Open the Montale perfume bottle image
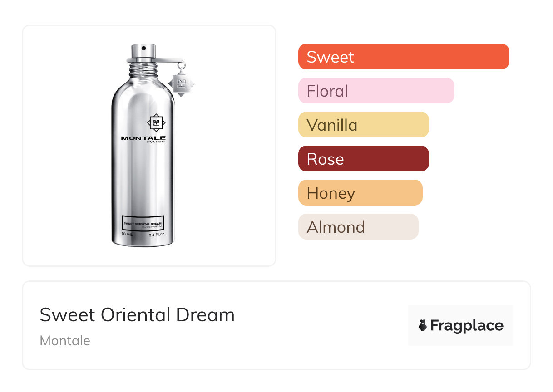553x392 pixels. tap(143, 181)
